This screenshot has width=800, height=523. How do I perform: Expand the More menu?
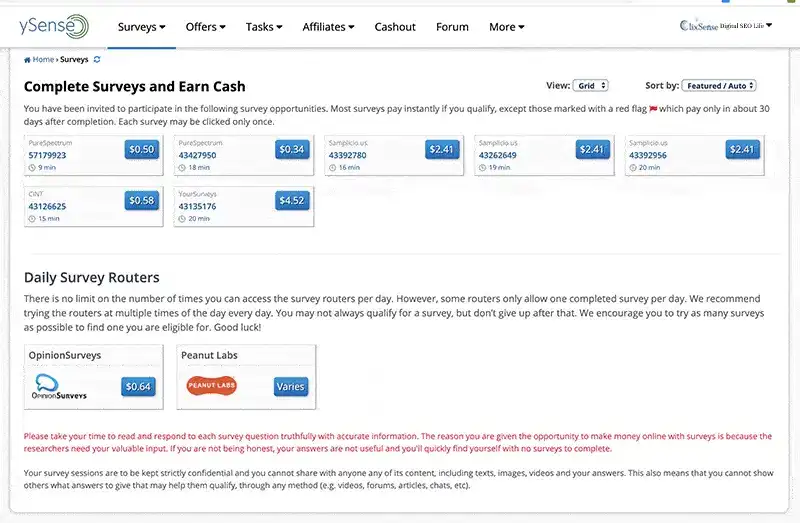point(507,27)
